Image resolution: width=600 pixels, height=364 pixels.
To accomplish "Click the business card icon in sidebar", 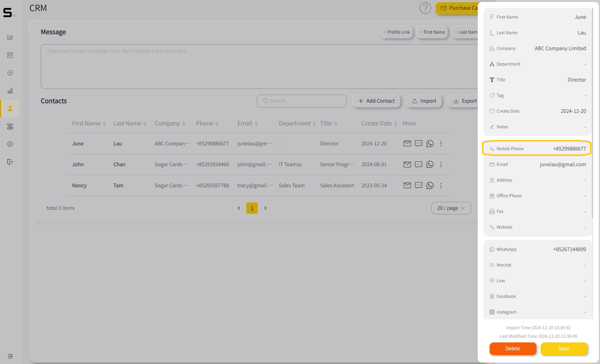I will click(10, 37).
